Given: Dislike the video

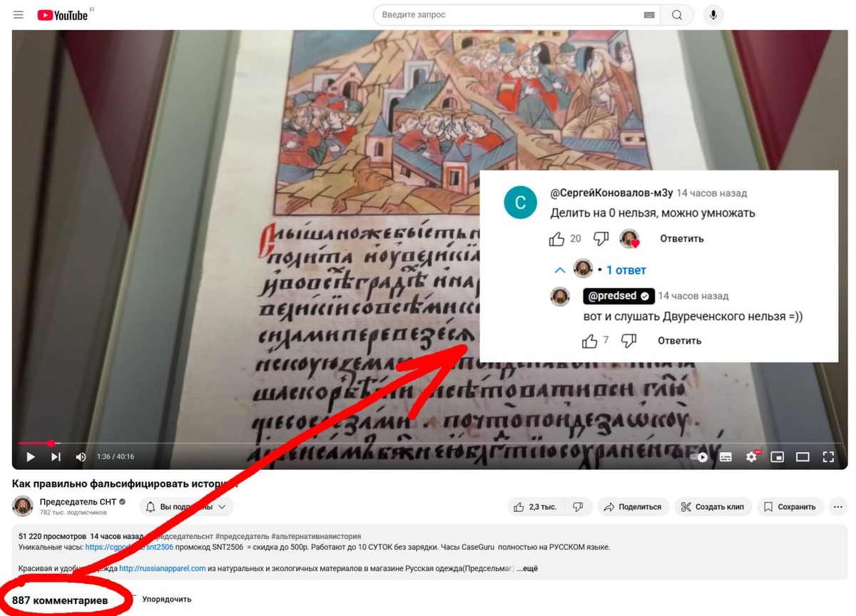Looking at the screenshot, I should tap(578, 507).
